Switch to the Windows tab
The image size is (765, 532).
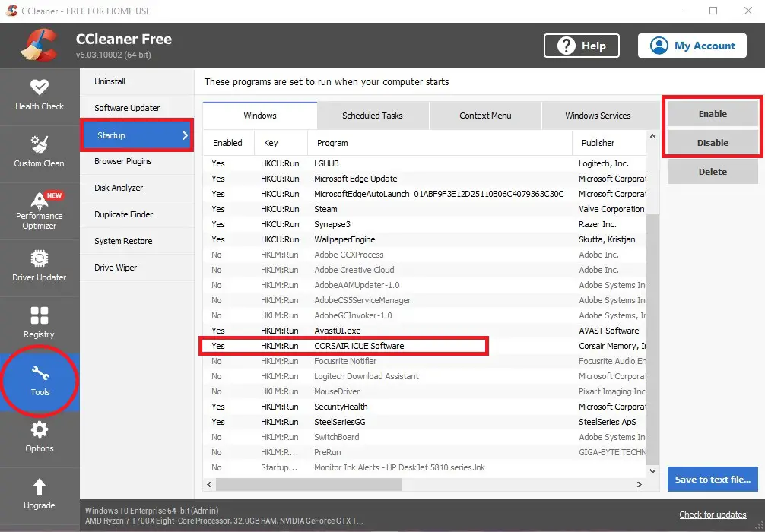coord(260,116)
